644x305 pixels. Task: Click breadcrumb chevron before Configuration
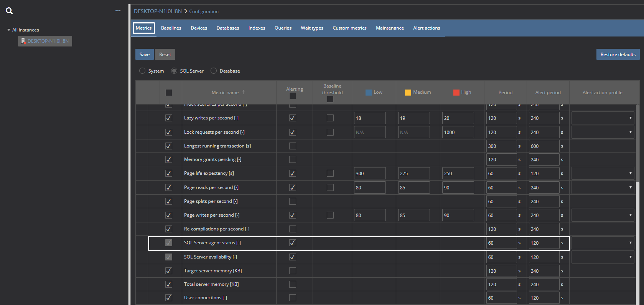coord(186,12)
